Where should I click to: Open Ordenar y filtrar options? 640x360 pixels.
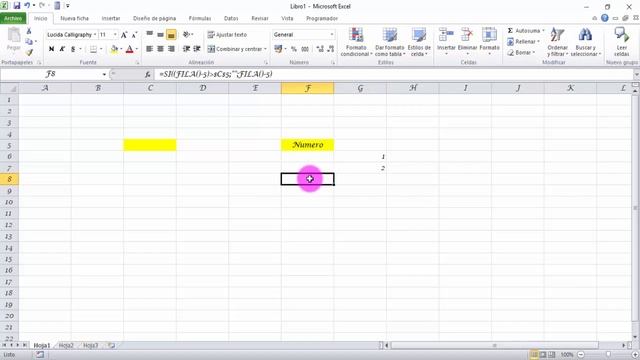click(558, 42)
